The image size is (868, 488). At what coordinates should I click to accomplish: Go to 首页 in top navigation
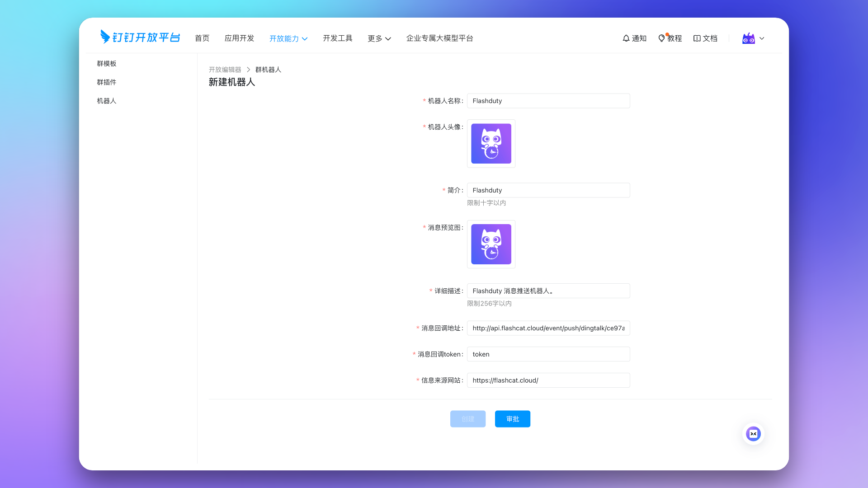[202, 38]
